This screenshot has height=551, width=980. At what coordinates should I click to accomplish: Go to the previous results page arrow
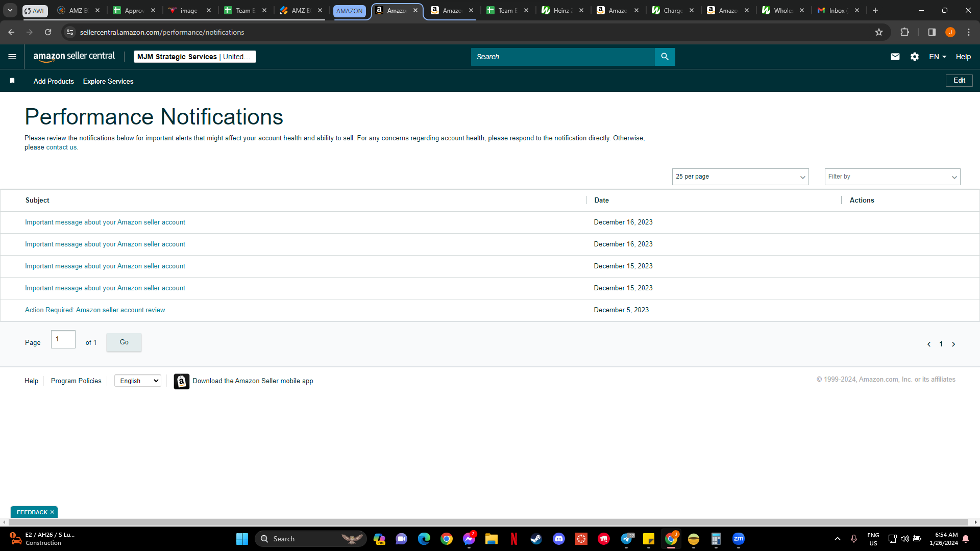[x=929, y=344]
